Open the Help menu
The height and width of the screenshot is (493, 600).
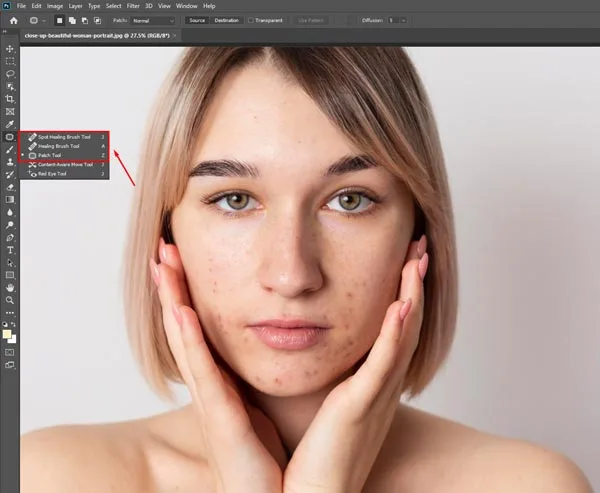(209, 6)
